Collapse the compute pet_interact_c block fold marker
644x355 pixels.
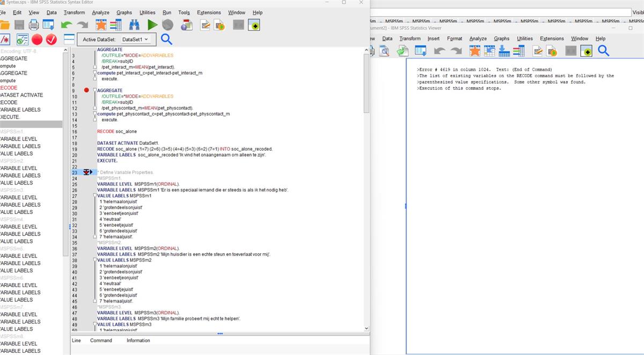tap(94, 73)
